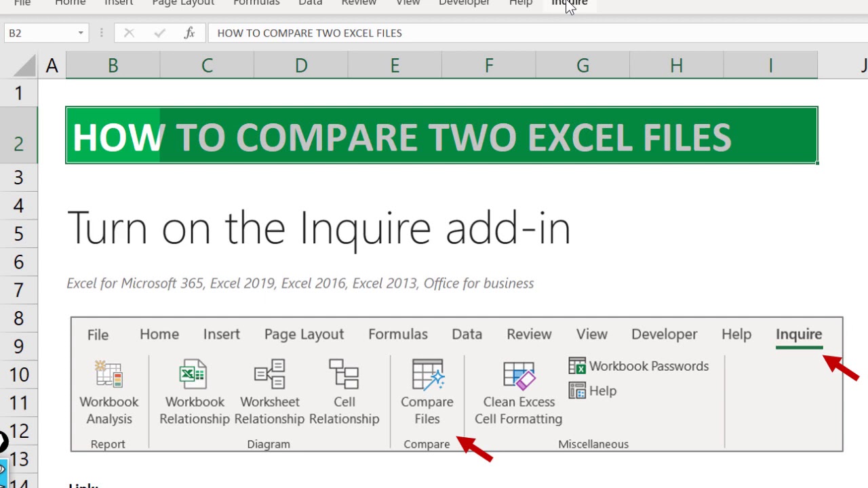The image size is (868, 488).
Task: Open the Name Box dropdown arrow
Action: pos(81,33)
